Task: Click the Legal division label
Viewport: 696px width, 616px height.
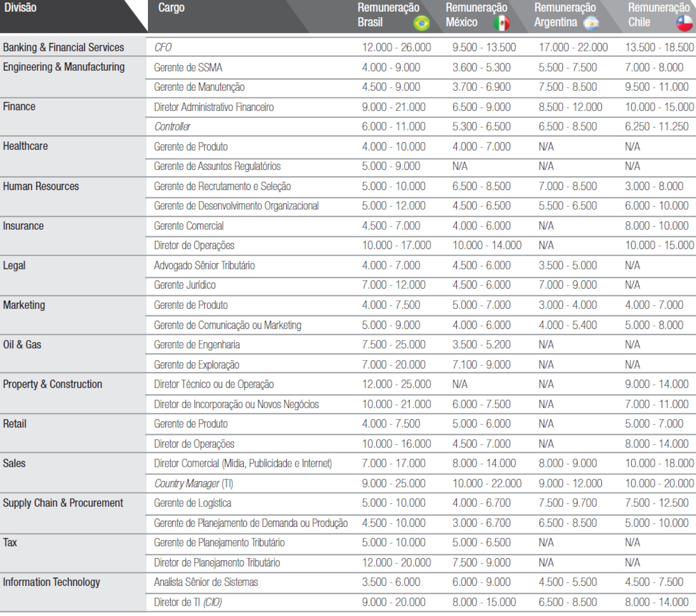Action: click(x=14, y=266)
